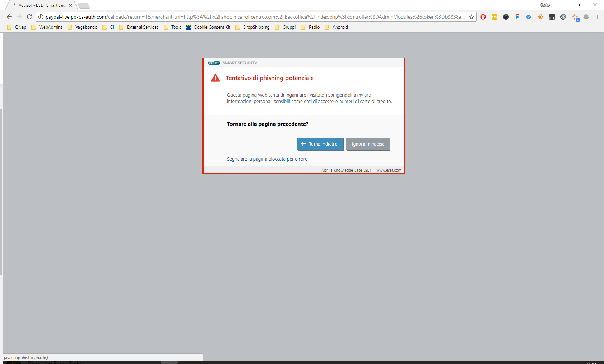Click the 'SMART SECURITY' header text
The width and height of the screenshot is (604, 364).
[240, 63]
